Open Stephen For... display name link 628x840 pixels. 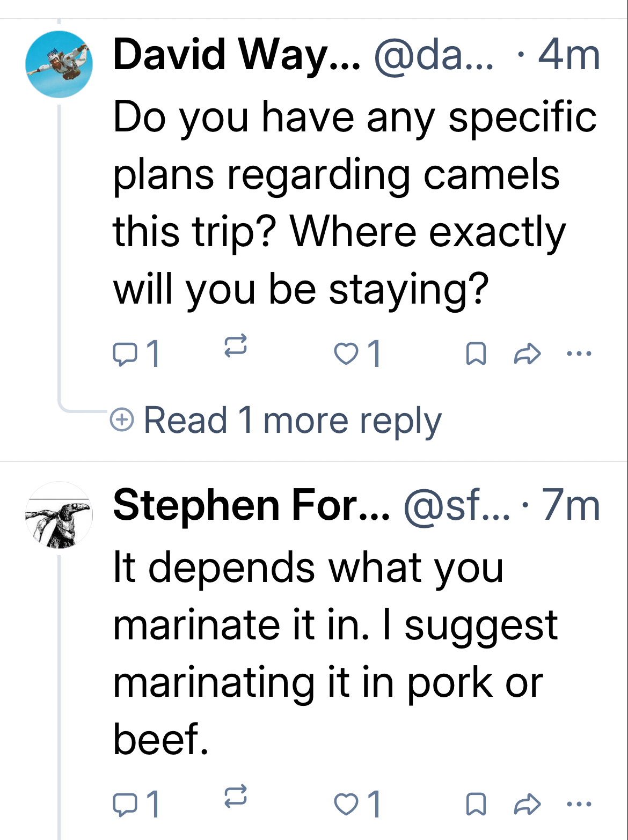coord(251,505)
